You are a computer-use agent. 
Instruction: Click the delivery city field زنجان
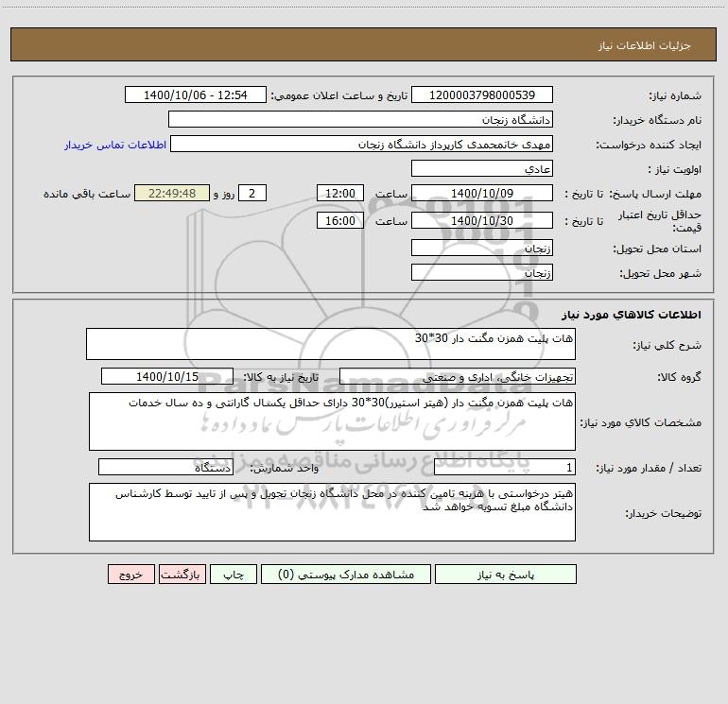tap(482, 272)
